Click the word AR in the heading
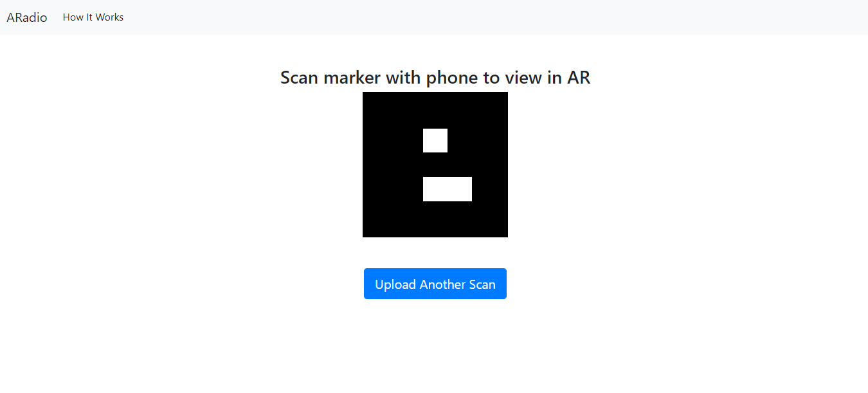The width and height of the screenshot is (868, 393). click(x=579, y=78)
